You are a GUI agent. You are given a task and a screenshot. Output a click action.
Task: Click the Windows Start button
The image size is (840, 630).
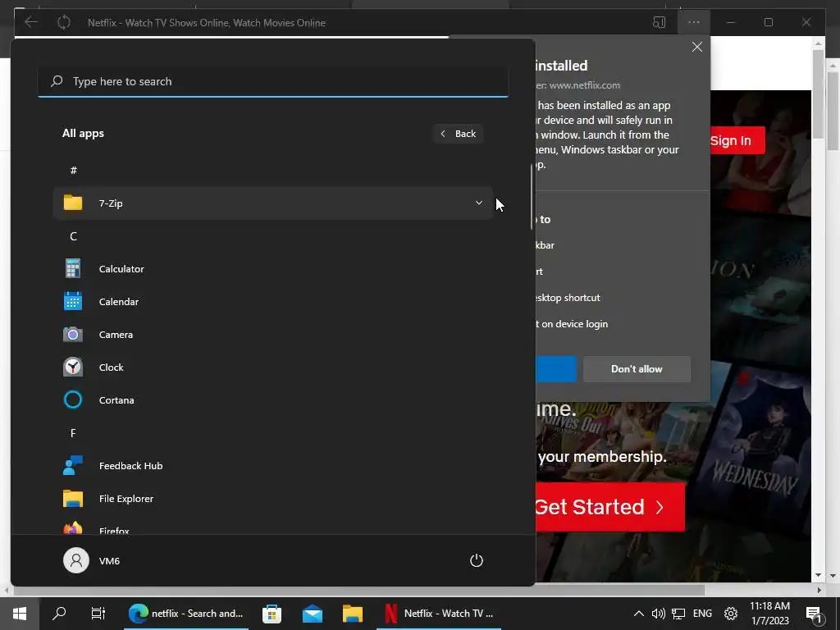[x=20, y=614]
